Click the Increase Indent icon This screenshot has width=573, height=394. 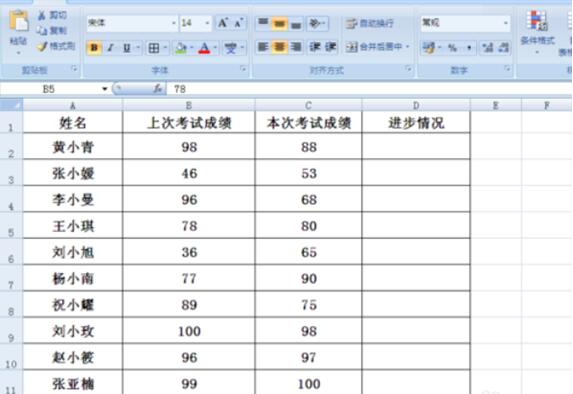click(x=331, y=47)
